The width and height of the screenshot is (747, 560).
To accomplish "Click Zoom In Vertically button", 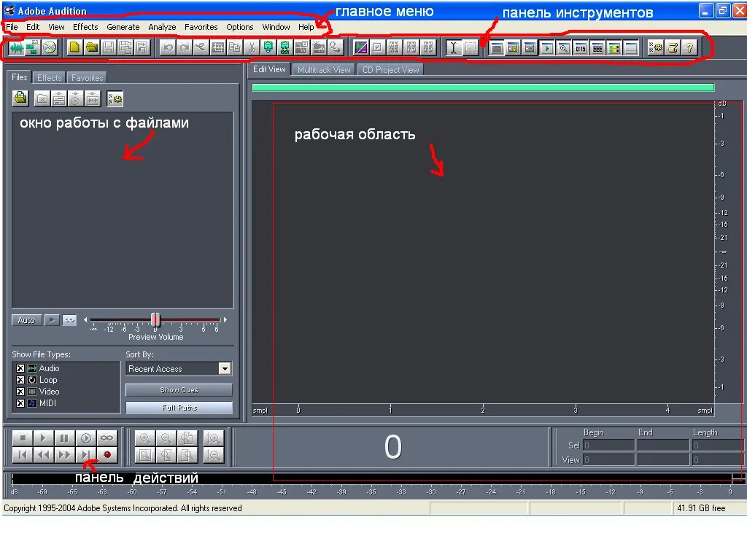I will click(213, 437).
